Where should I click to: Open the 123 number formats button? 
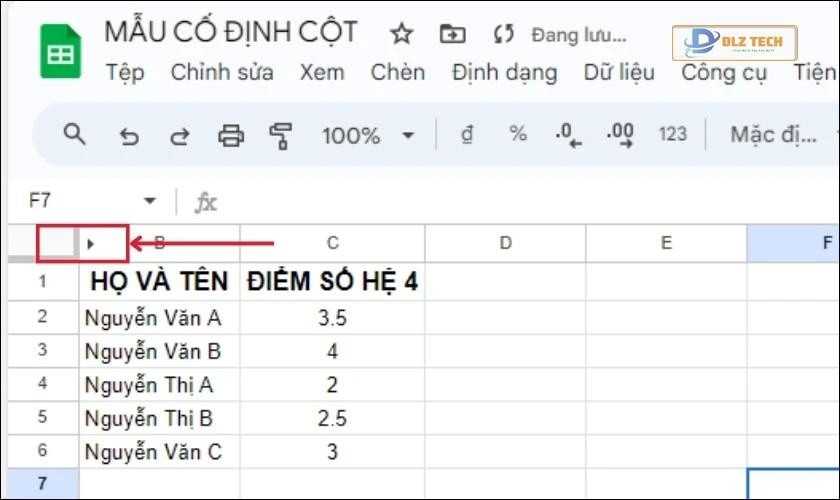pyautogui.click(x=673, y=135)
